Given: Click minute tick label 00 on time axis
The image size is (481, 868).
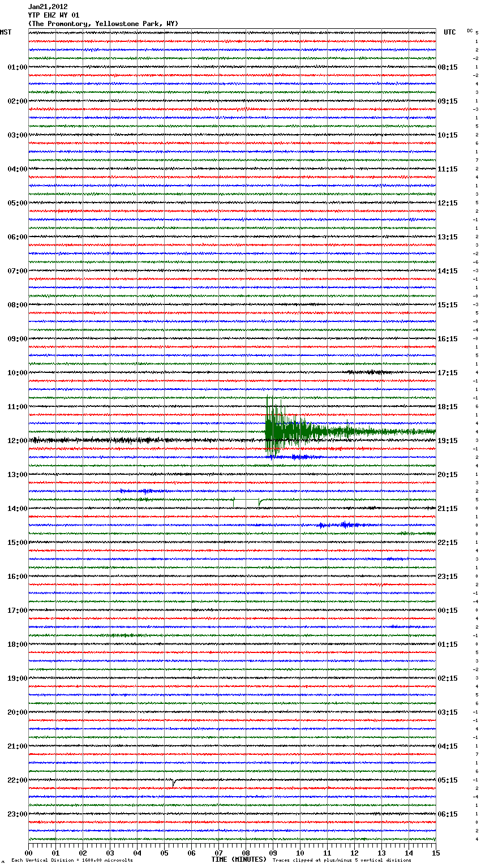Looking at the screenshot, I should 28,853.
